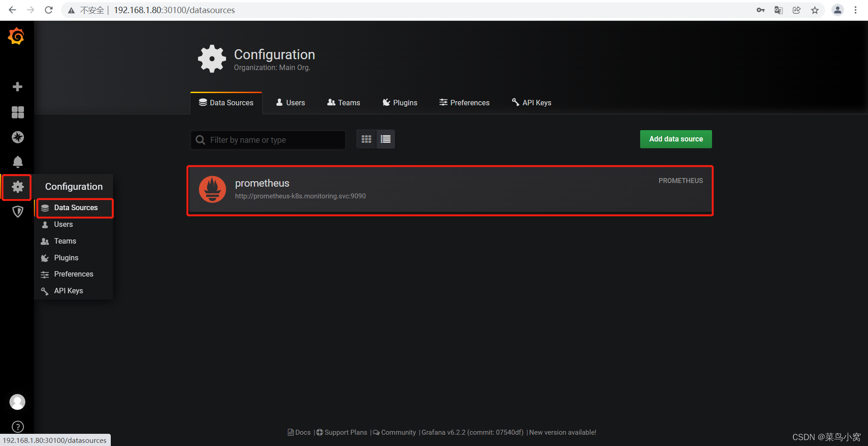Click the PROMETHEUS type label
This screenshot has width=868, height=446.
(x=680, y=181)
